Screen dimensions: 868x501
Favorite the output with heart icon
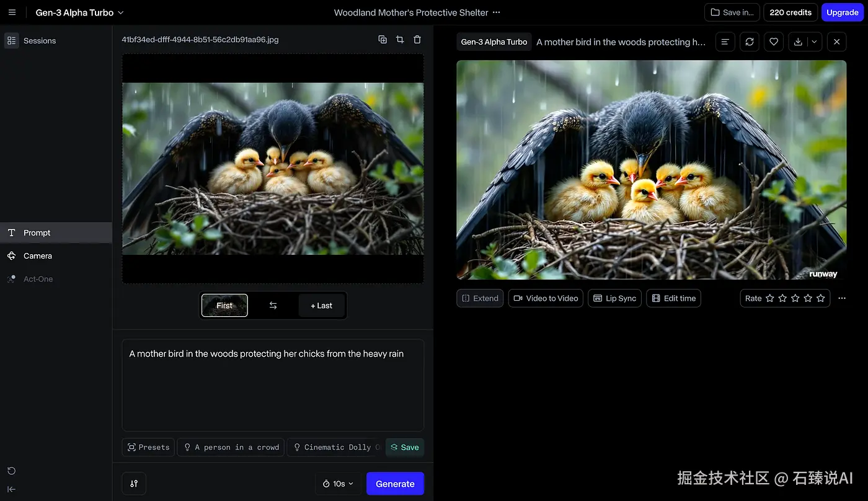click(x=774, y=42)
